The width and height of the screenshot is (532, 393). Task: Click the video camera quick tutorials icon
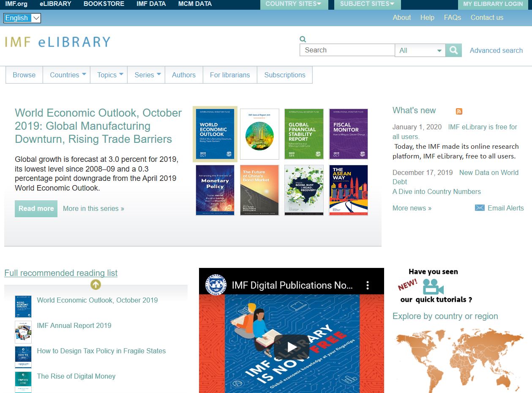point(433,287)
